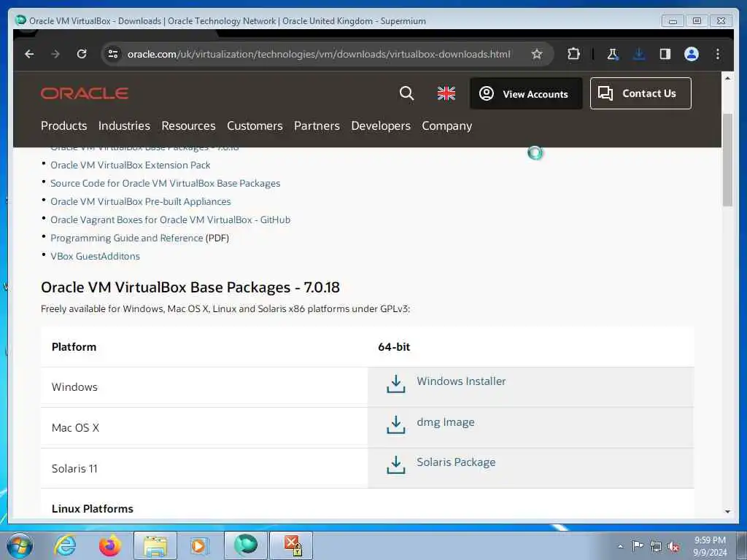Download the Solaris Package link
747x560 pixels.
(456, 462)
